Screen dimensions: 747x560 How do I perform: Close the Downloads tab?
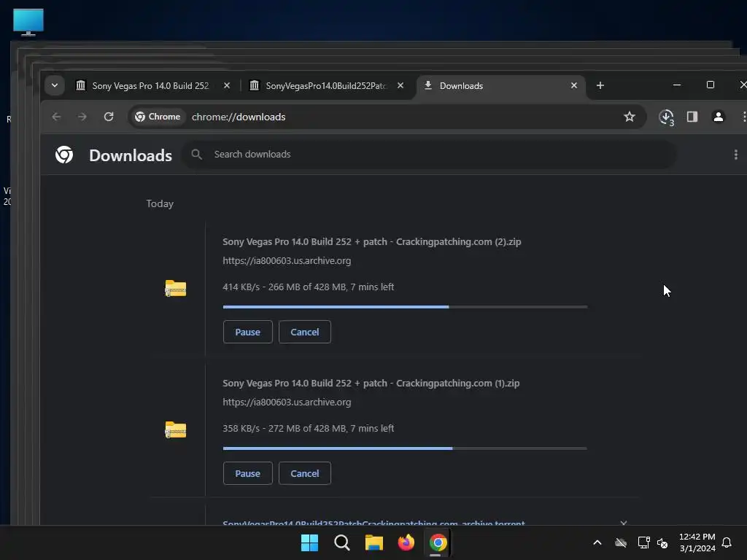click(x=573, y=86)
